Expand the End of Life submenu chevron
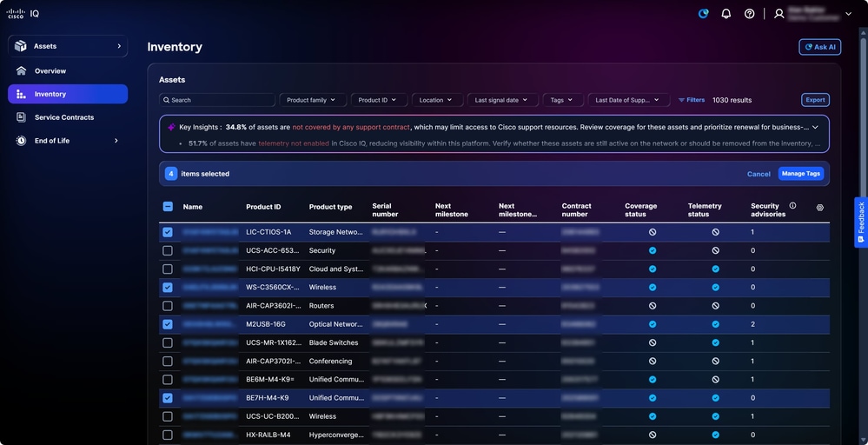The image size is (868, 445). (x=116, y=141)
